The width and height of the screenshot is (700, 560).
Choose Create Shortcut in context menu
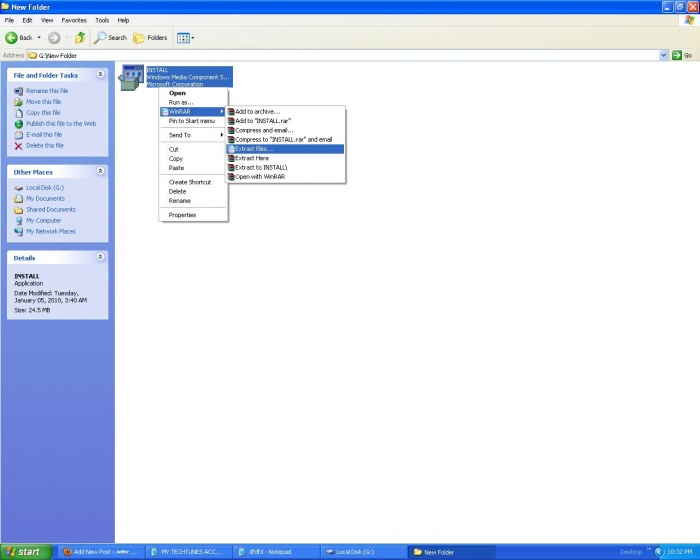pyautogui.click(x=193, y=182)
